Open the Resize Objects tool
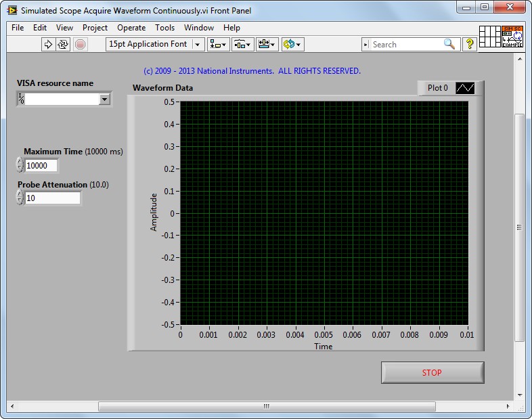This screenshot has height=419, width=532. pyautogui.click(x=267, y=44)
